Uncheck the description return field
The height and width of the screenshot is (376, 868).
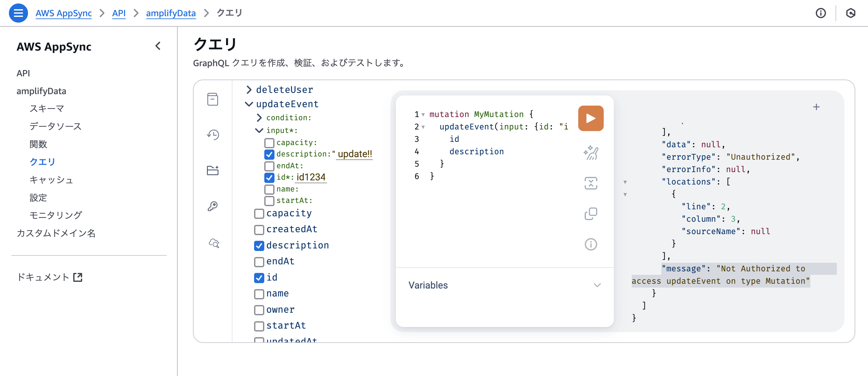(259, 246)
